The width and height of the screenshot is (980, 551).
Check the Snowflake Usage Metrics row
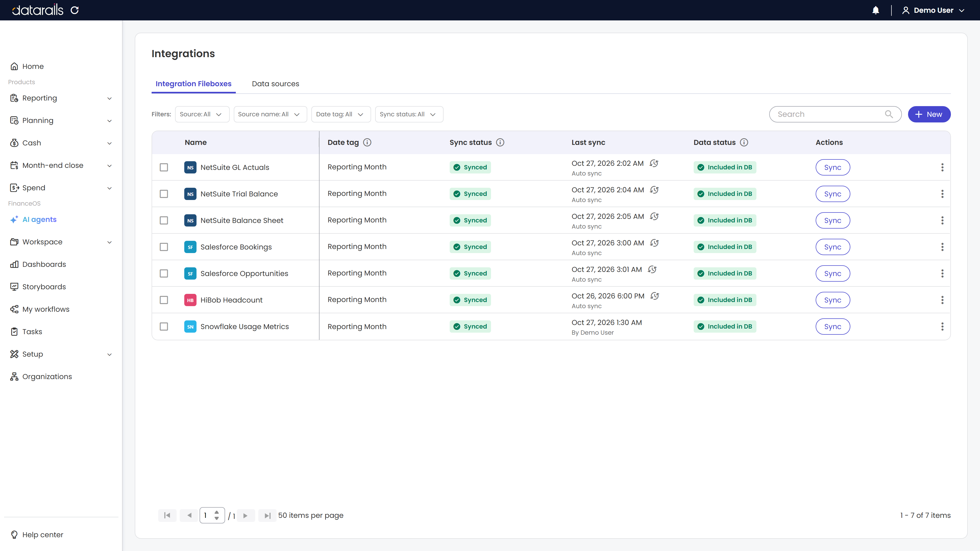(164, 327)
